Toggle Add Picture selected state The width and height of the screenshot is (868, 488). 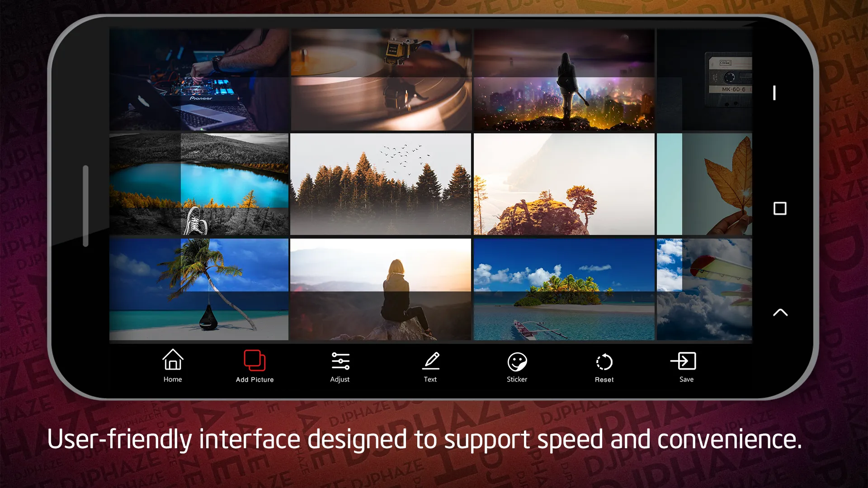click(x=254, y=366)
